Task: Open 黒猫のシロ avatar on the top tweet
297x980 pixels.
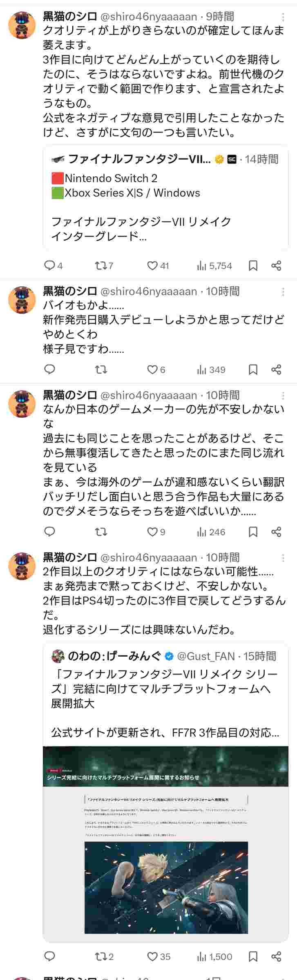Action: click(22, 25)
